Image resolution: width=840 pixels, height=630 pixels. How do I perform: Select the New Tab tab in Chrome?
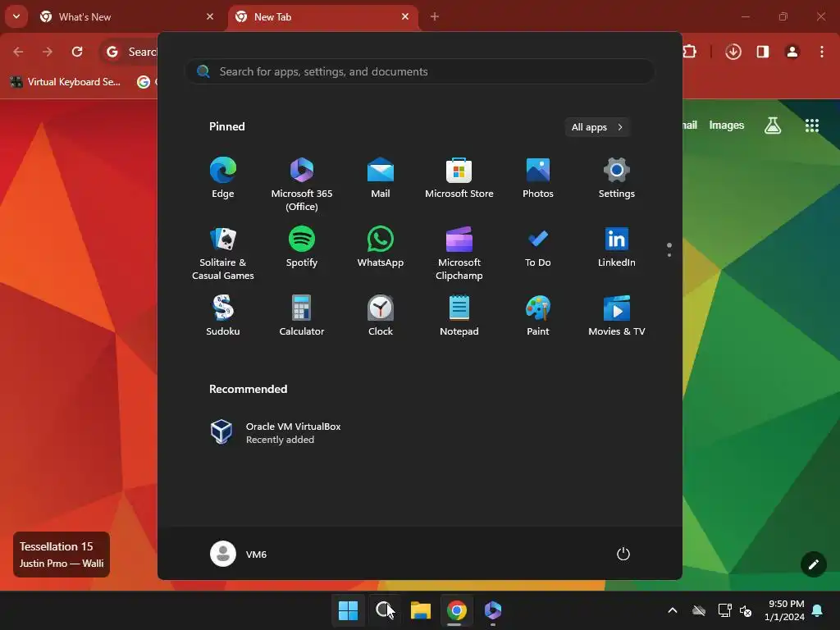point(323,16)
